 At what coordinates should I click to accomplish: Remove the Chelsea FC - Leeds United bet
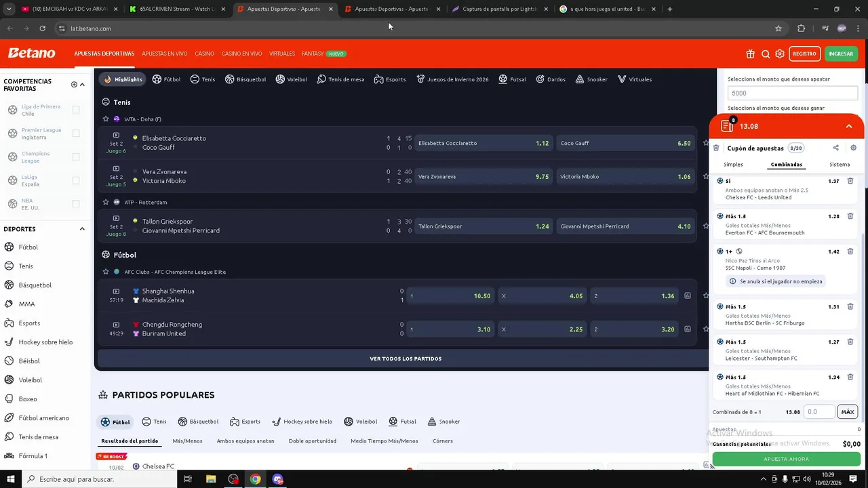[850, 181]
